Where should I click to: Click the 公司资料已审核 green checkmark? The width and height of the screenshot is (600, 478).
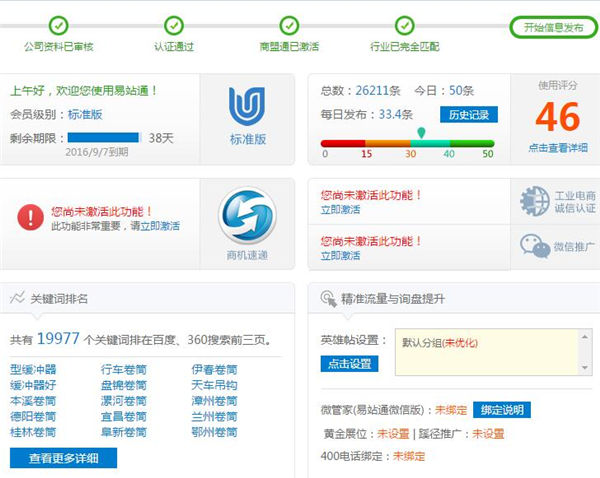pos(59,25)
